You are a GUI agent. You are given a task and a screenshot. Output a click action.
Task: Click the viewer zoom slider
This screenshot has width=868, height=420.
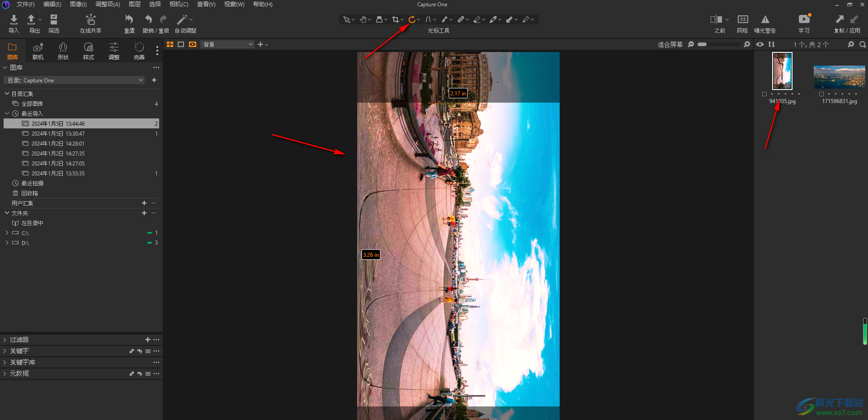pos(719,44)
